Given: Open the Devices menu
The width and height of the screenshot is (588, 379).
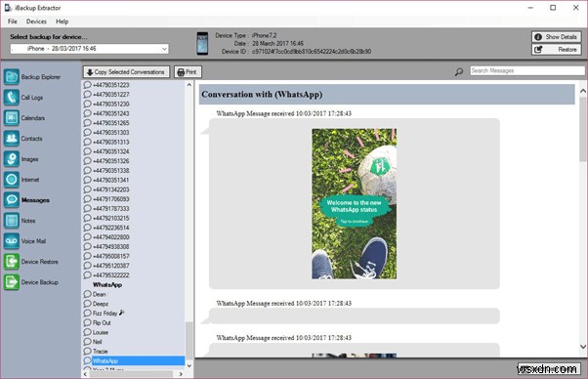Looking at the screenshot, I should coord(36,21).
